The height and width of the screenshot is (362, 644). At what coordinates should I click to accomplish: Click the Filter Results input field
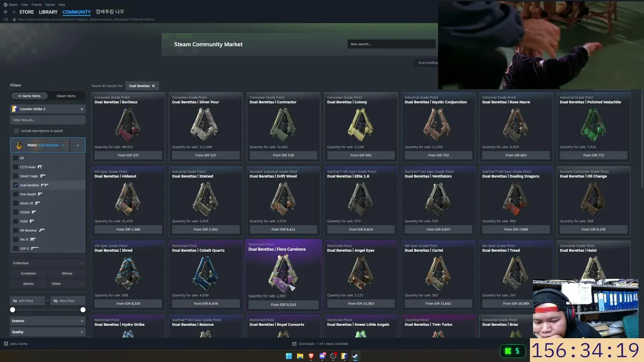pos(48,120)
